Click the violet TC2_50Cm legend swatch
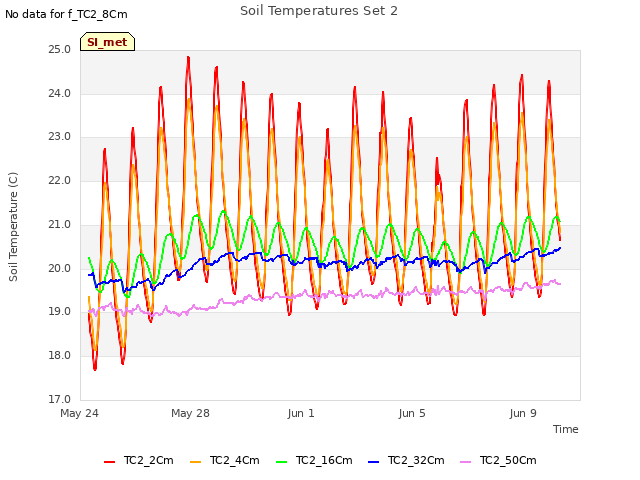Screen dimensions: 640x480 coord(465,462)
